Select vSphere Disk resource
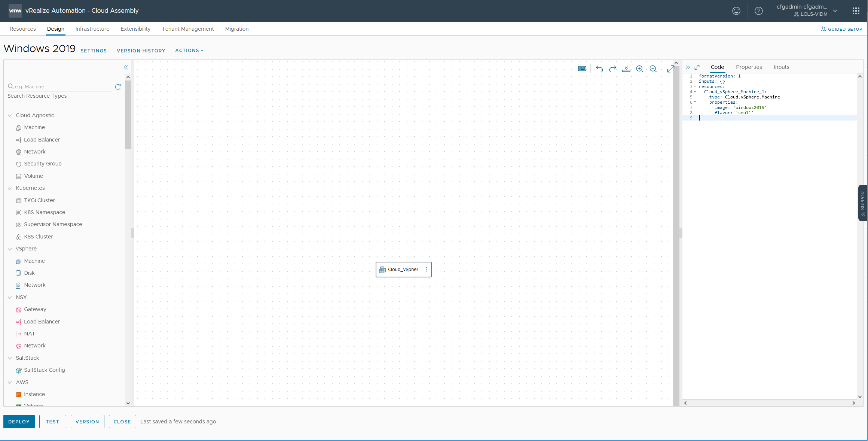 point(25,273)
